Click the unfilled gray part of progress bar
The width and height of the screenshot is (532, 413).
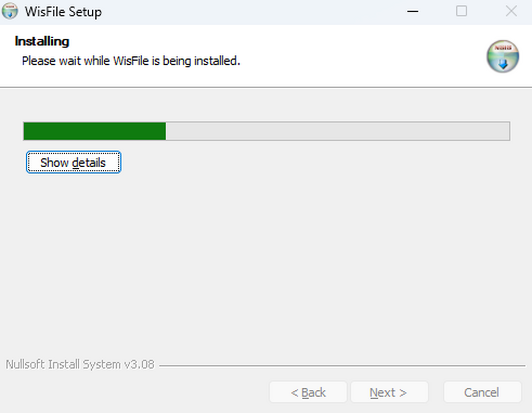[337, 131]
